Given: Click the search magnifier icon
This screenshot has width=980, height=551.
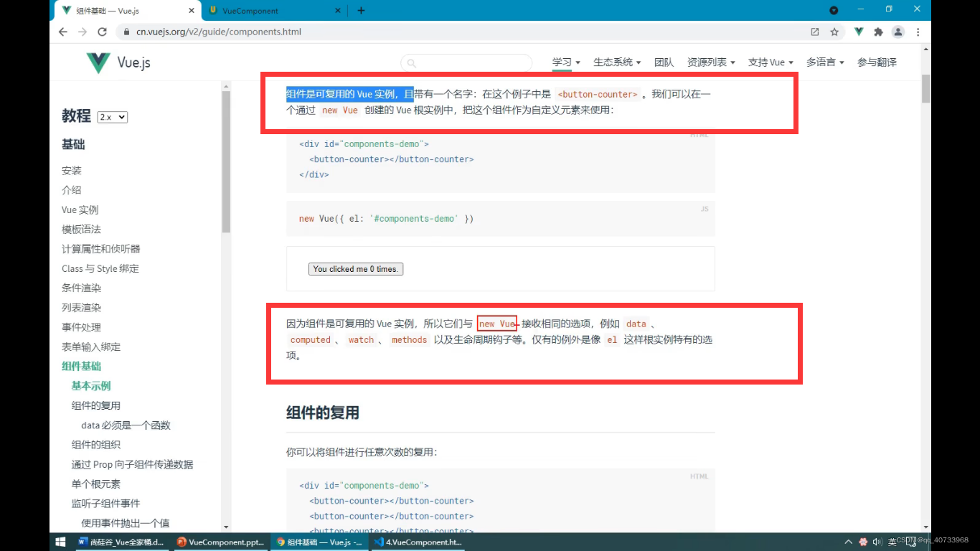Looking at the screenshot, I should (x=412, y=63).
